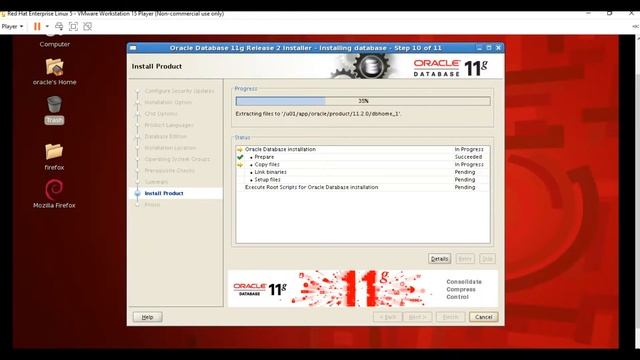
Task: Select the Setup files status row
Action: pos(362,180)
